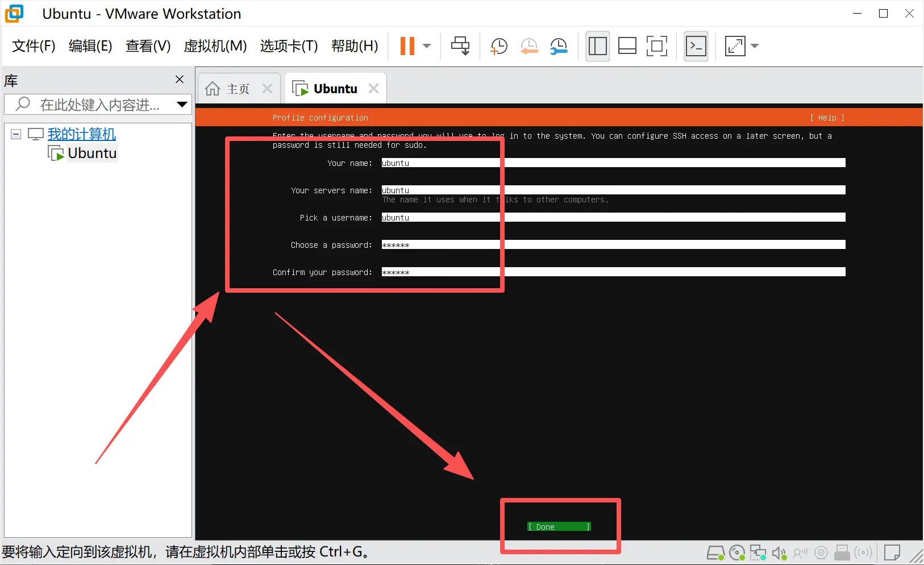Click the Your servers name field
The height and width of the screenshot is (565, 924).
[x=614, y=190]
